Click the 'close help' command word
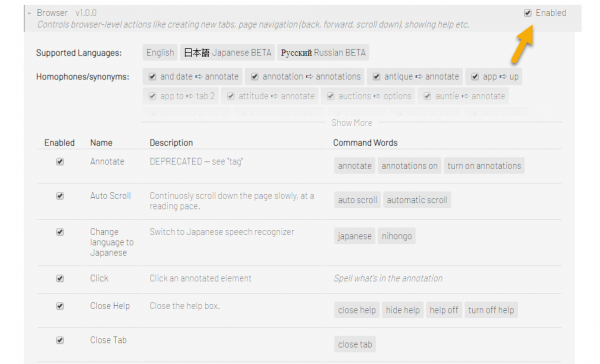The height and width of the screenshot is (364, 600). [357, 310]
